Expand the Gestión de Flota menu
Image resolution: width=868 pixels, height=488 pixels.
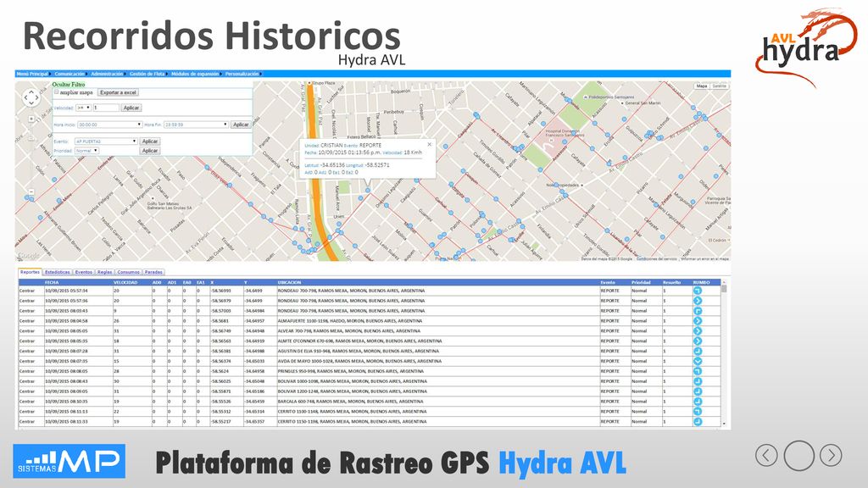(x=147, y=74)
